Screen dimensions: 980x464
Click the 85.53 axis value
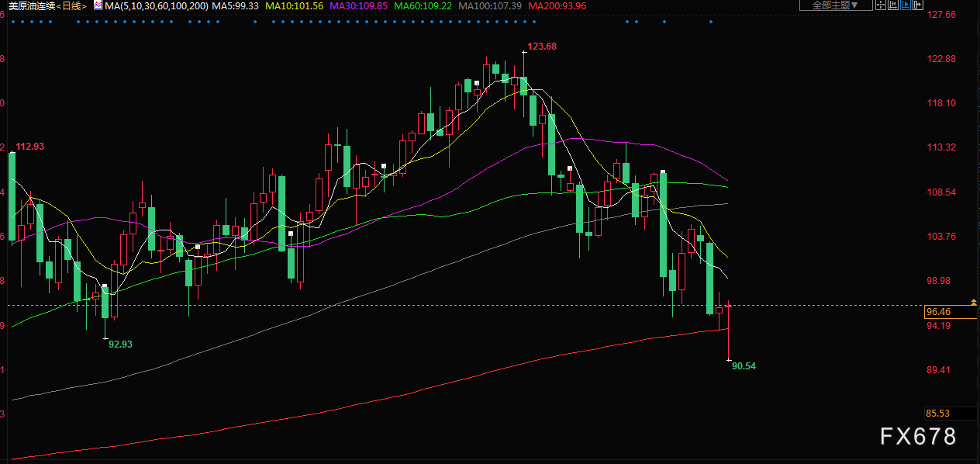pos(939,414)
